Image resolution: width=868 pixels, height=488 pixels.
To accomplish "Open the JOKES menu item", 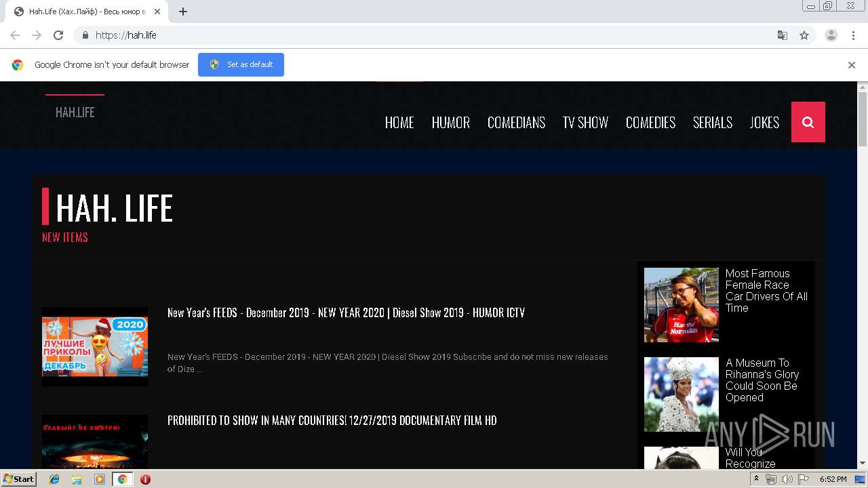I will [x=764, y=123].
